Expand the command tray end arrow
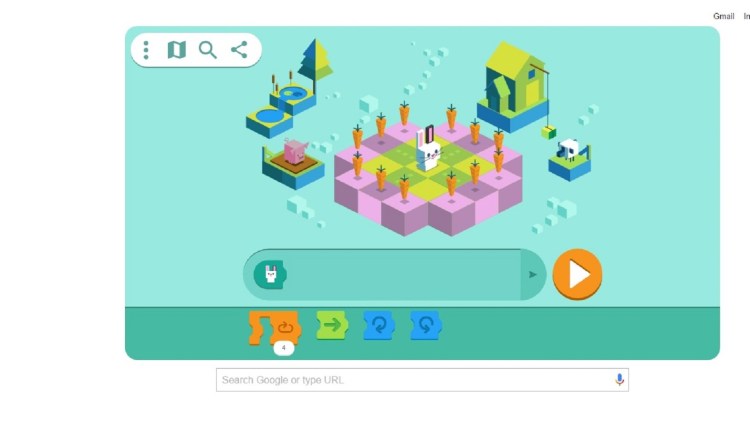 coord(533,275)
